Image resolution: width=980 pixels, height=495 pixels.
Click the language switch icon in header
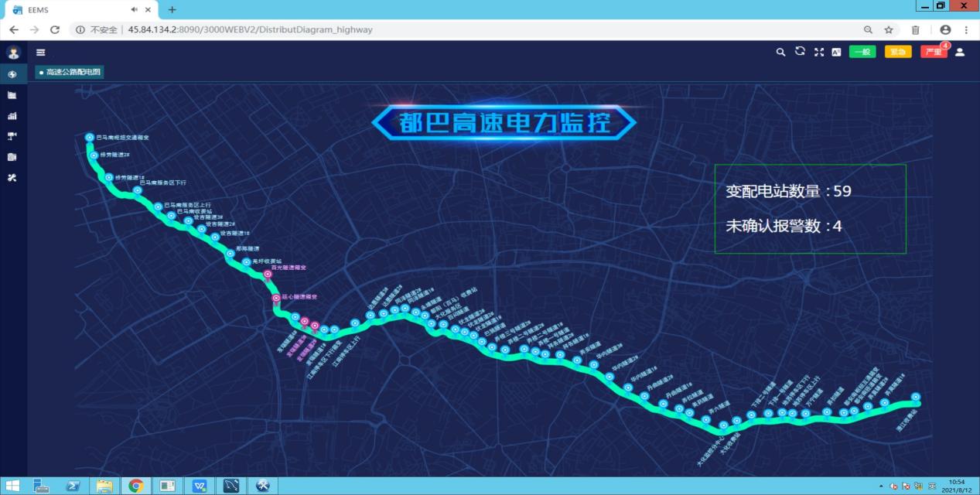(x=836, y=52)
